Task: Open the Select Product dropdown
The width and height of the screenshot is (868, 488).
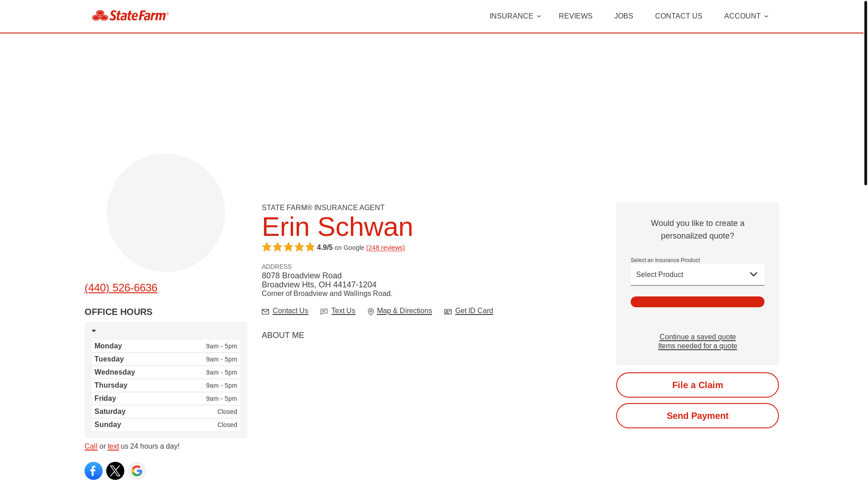Action: [x=698, y=275]
